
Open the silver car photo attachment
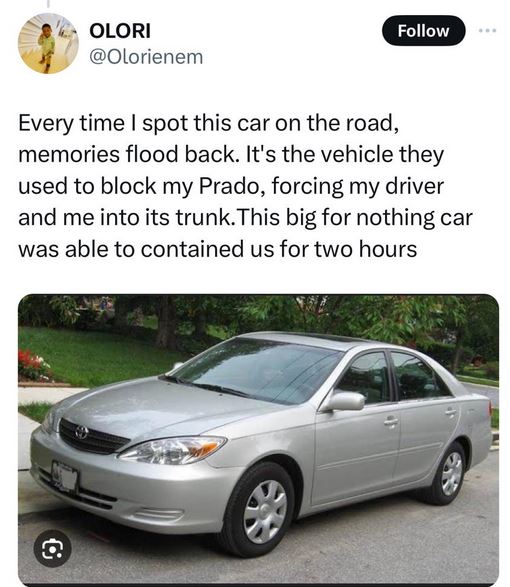[258, 440]
